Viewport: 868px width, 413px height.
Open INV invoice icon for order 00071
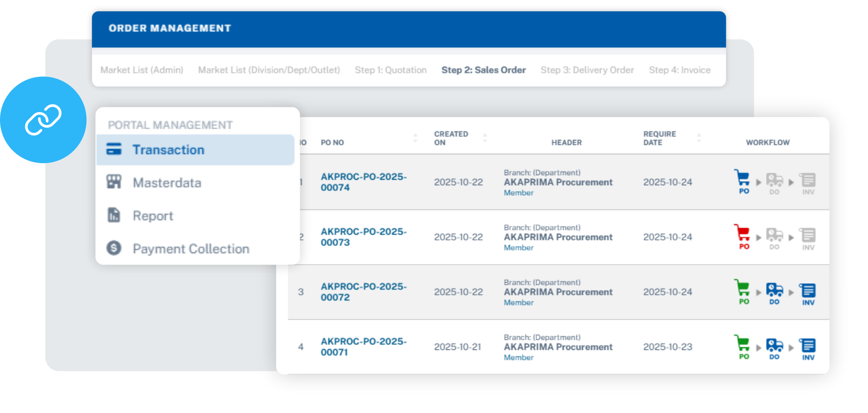808,346
